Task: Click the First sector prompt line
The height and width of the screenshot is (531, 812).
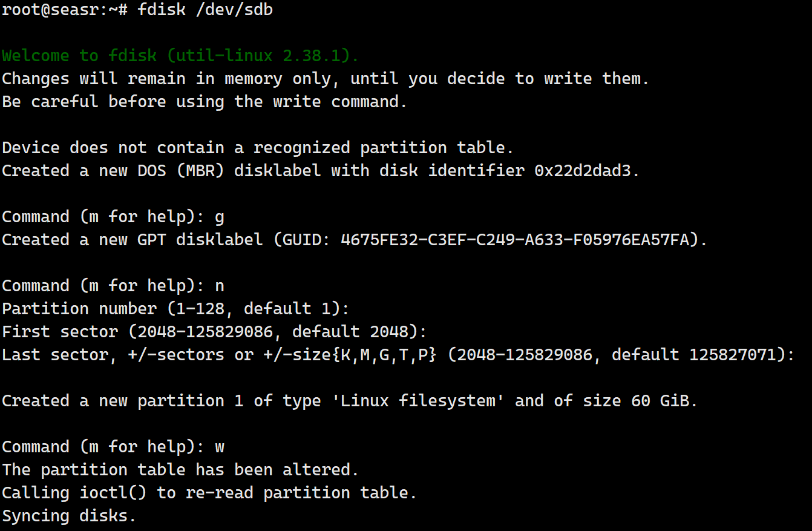Action: point(214,332)
